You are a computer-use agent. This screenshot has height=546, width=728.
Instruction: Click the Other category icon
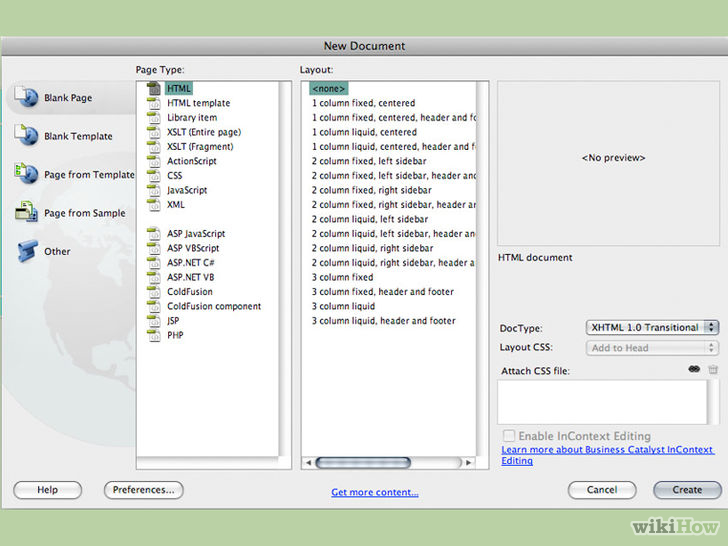[x=25, y=251]
